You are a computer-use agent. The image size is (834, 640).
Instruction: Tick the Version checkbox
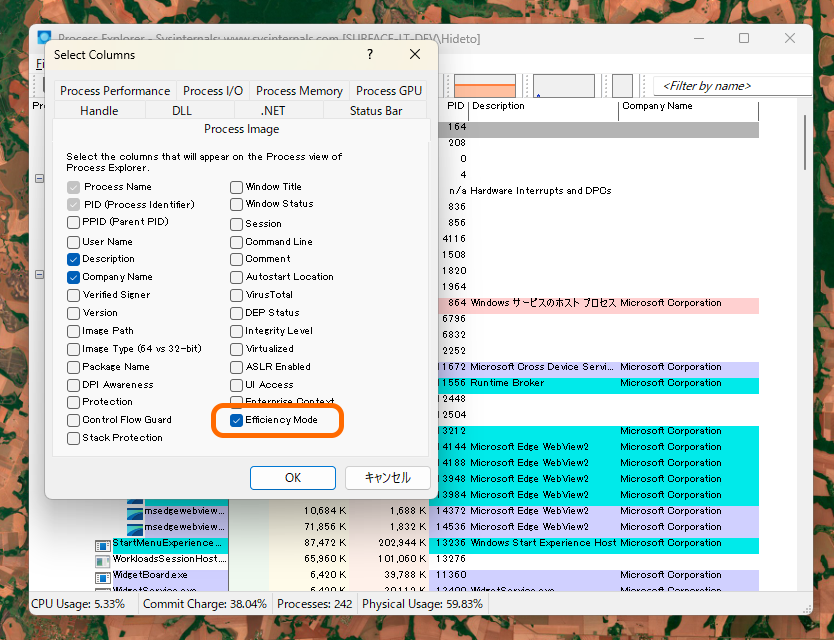[73, 313]
